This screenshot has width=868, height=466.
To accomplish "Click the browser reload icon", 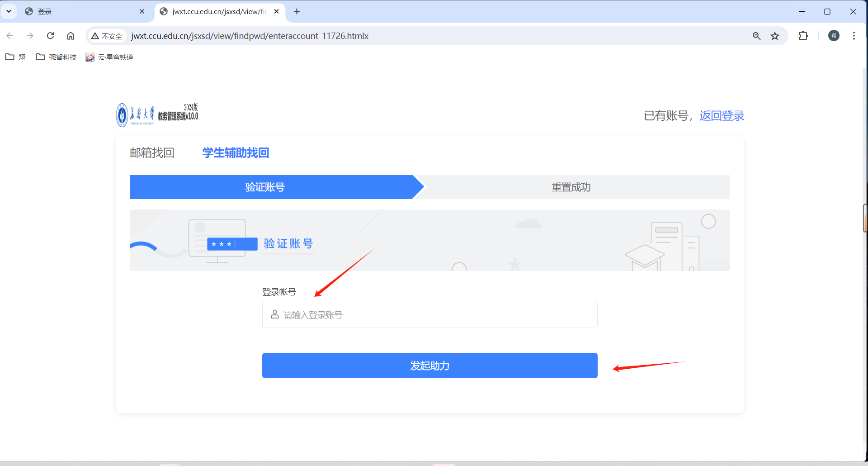I will (x=51, y=36).
